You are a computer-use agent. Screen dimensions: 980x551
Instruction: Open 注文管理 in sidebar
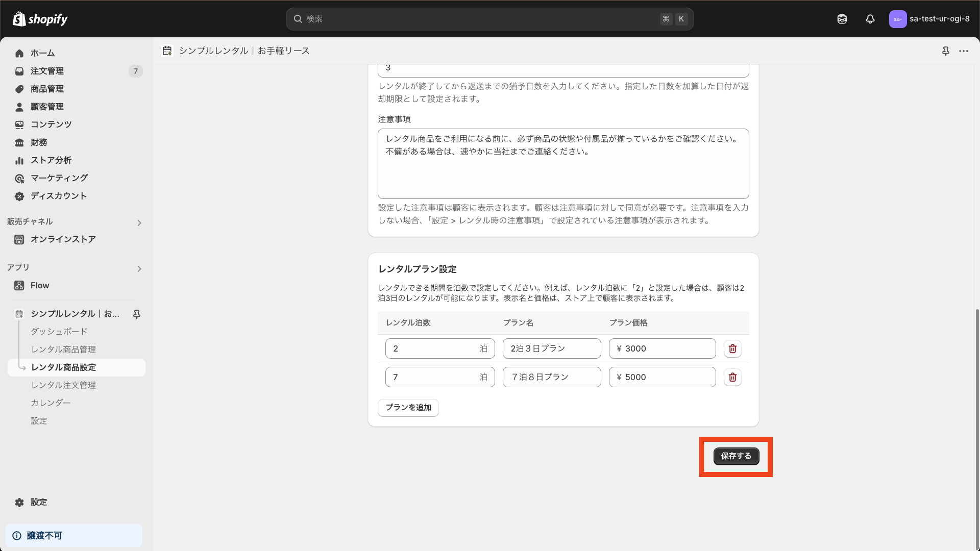47,71
